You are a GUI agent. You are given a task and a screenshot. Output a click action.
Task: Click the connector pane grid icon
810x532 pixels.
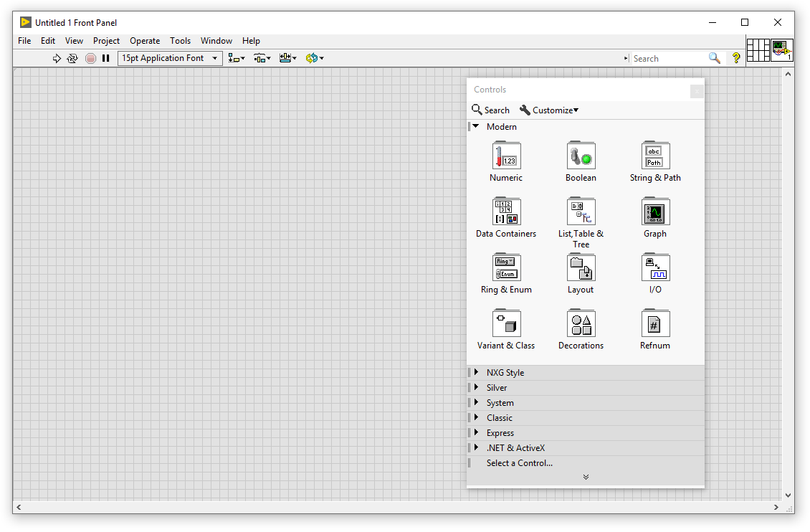[758, 50]
